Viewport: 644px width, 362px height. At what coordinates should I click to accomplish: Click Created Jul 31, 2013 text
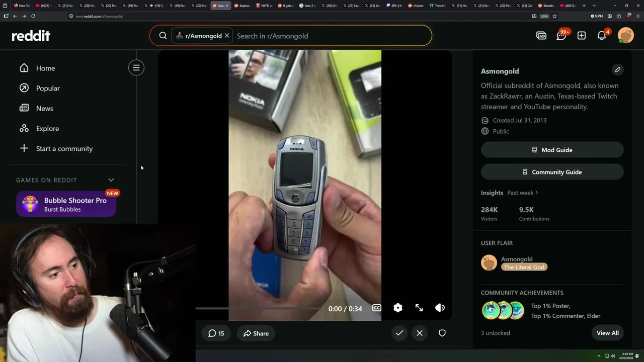pos(520,120)
